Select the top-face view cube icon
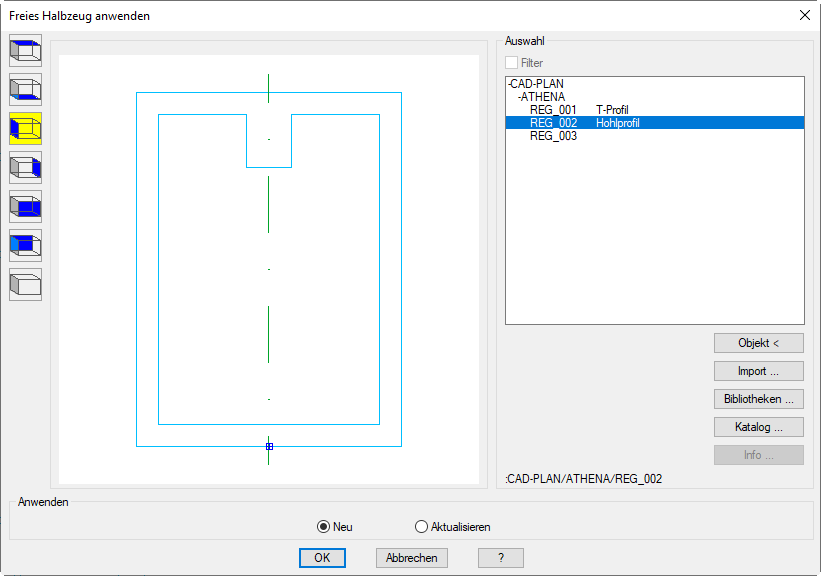The image size is (821, 576). [x=25, y=51]
